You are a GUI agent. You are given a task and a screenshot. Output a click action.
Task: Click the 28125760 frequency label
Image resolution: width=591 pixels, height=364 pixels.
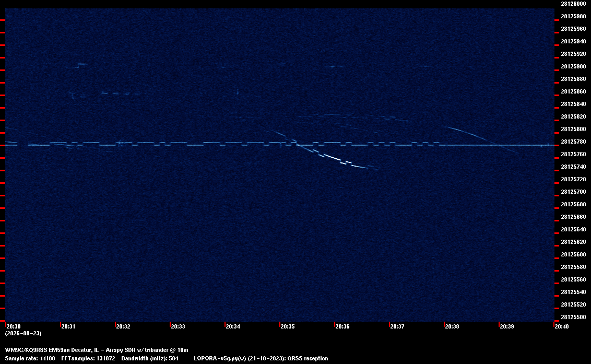click(573, 154)
